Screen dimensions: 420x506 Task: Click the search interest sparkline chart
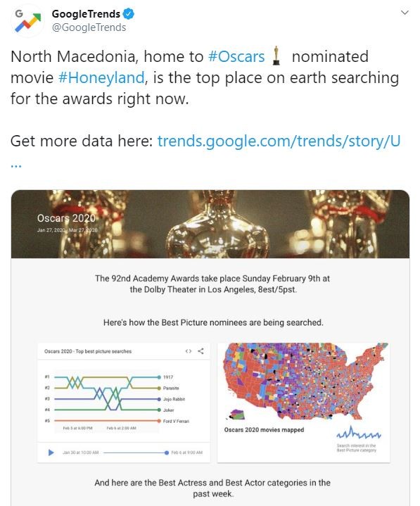(x=359, y=434)
